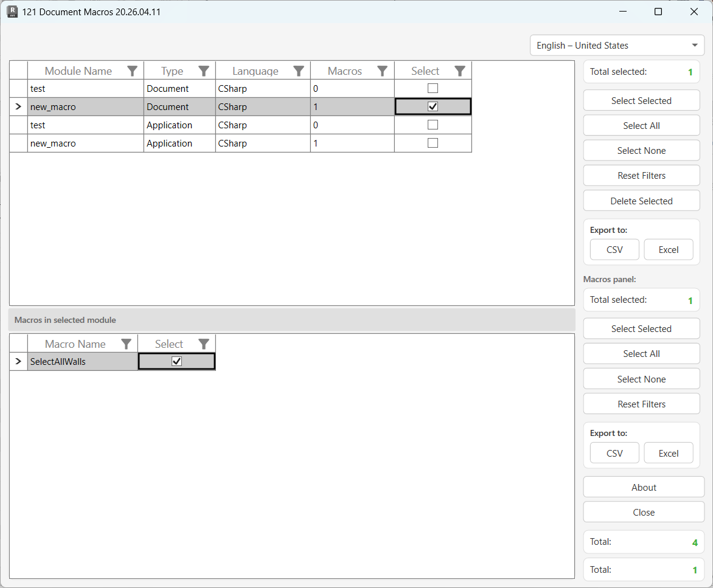Uncheck the SelectAllWalls macro checkbox

176,361
